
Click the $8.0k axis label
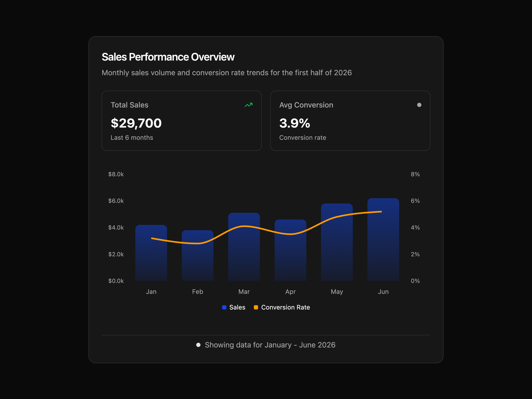(116, 174)
